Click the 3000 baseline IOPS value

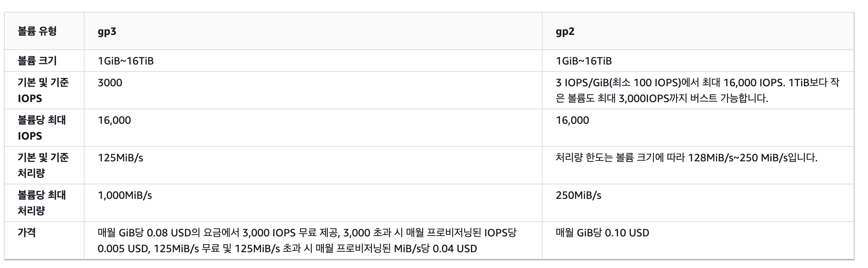pyautogui.click(x=110, y=83)
